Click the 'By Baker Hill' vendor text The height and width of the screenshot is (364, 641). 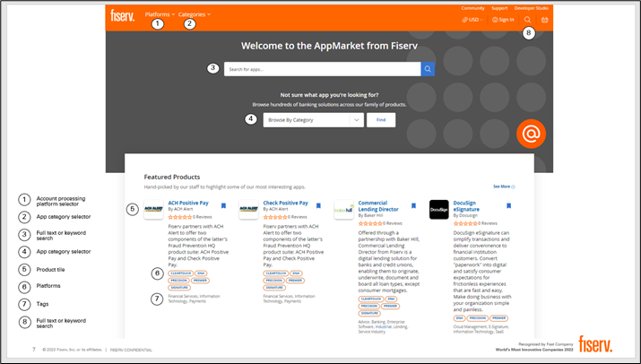tap(370, 215)
